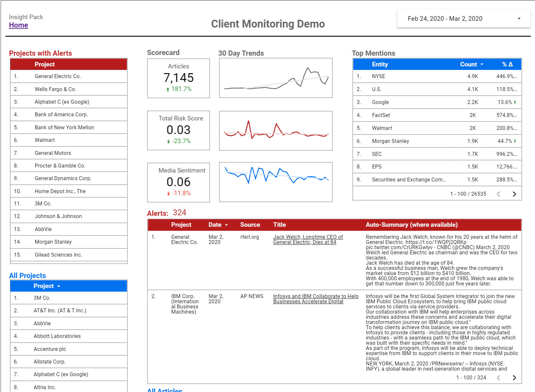
Task: Select Johnson & Johnson project row
Action: coord(69,216)
